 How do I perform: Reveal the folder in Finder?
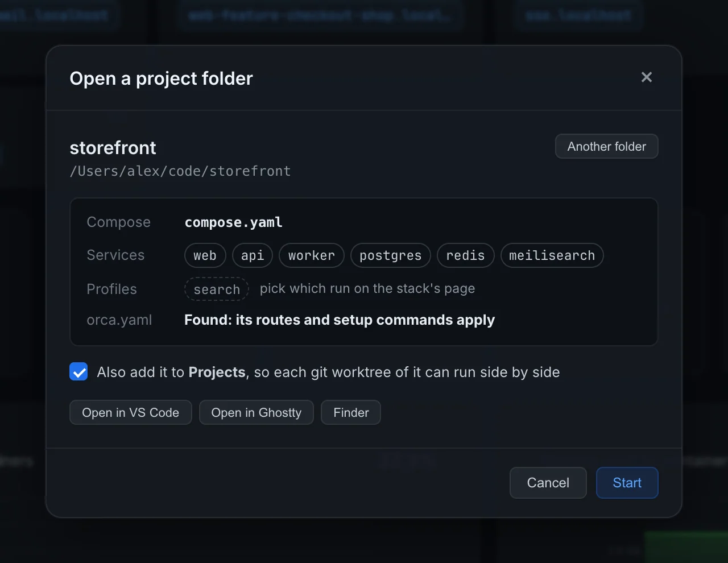click(351, 412)
